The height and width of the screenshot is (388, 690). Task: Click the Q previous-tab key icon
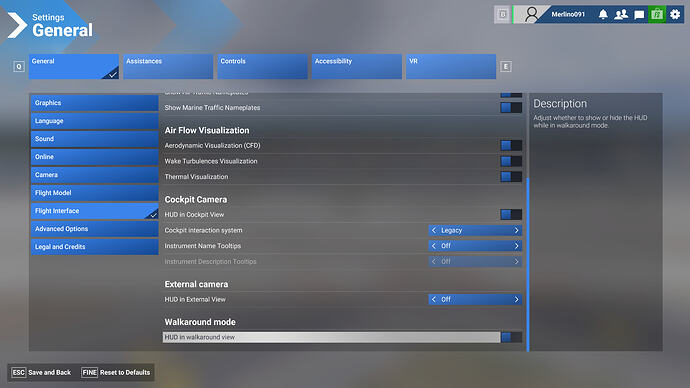(18, 67)
